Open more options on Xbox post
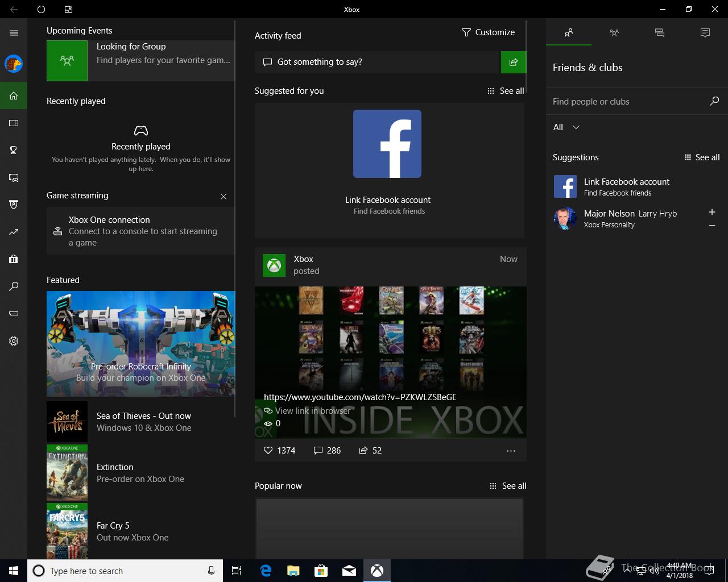This screenshot has height=582, width=728. tap(511, 451)
